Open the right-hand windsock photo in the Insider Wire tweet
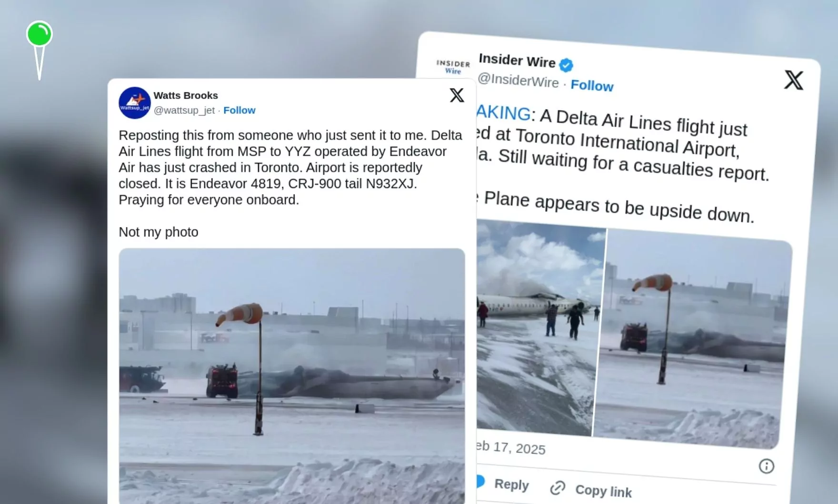 693,339
